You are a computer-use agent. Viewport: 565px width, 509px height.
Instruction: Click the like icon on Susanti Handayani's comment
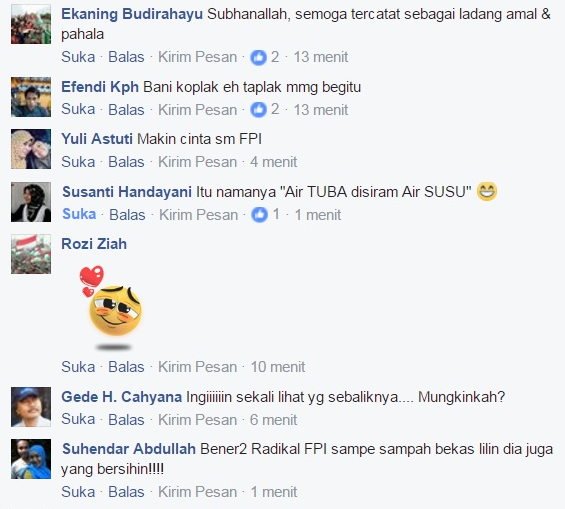(259, 215)
